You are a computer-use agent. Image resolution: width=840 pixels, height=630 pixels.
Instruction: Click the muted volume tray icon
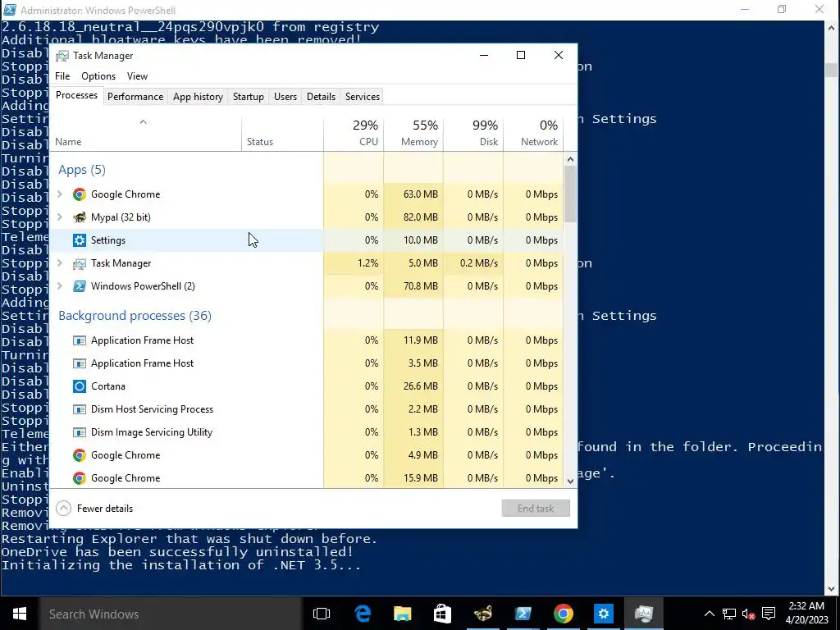pos(748,614)
